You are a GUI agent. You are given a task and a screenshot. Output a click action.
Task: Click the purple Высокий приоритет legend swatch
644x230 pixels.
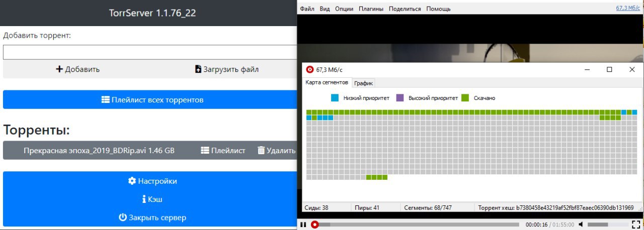click(x=400, y=97)
